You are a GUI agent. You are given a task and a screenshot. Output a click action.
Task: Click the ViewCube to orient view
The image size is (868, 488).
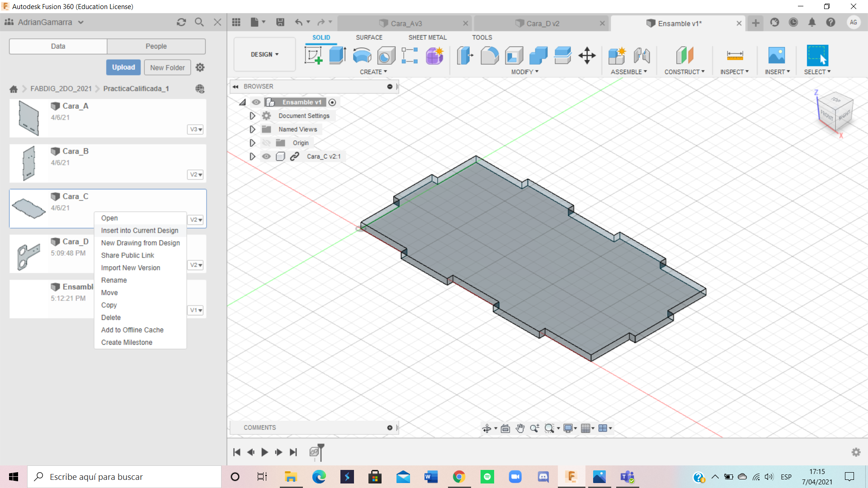pos(835,112)
